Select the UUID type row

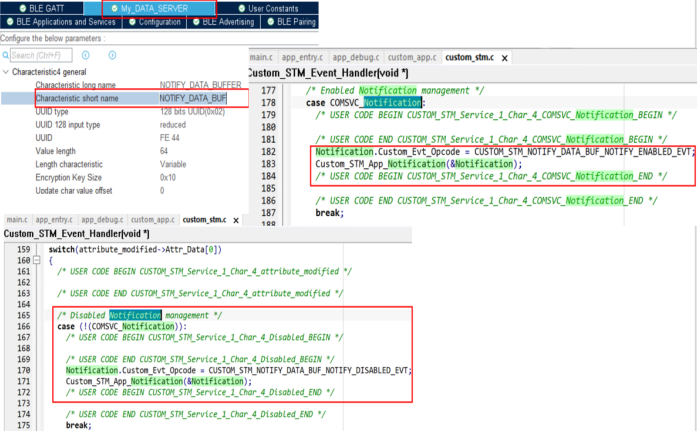(120, 112)
